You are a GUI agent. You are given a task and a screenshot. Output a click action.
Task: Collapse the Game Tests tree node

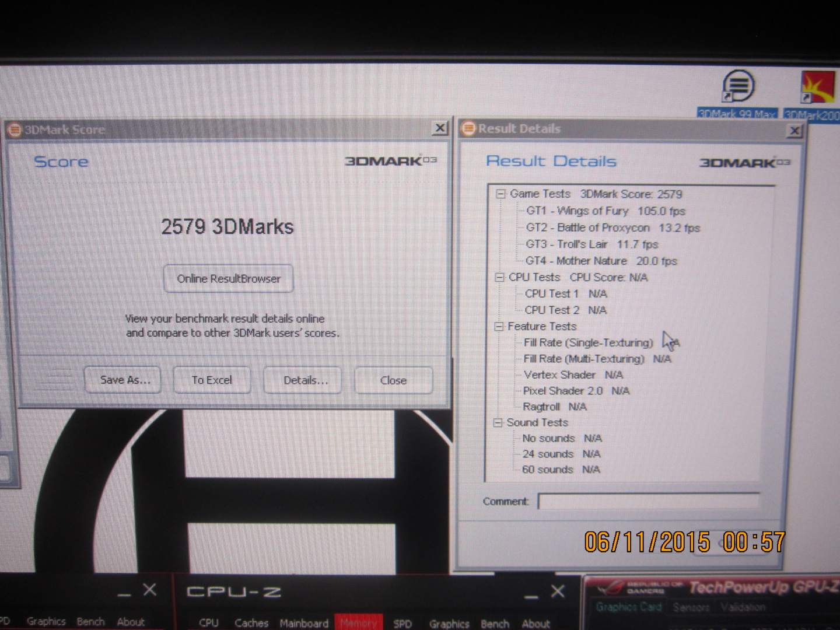tap(501, 194)
